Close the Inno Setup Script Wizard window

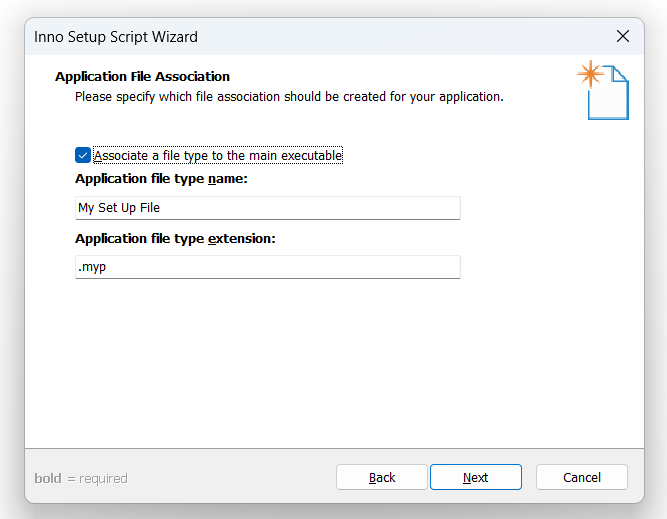[x=623, y=37]
